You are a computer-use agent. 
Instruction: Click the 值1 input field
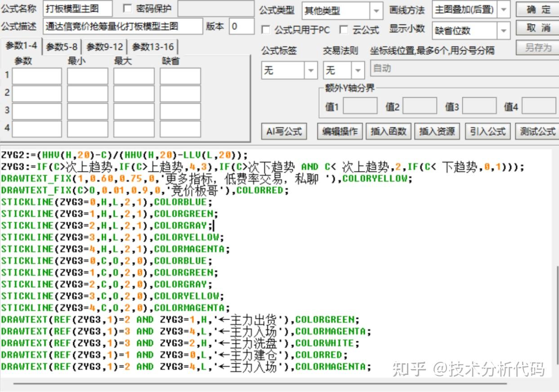click(x=360, y=106)
